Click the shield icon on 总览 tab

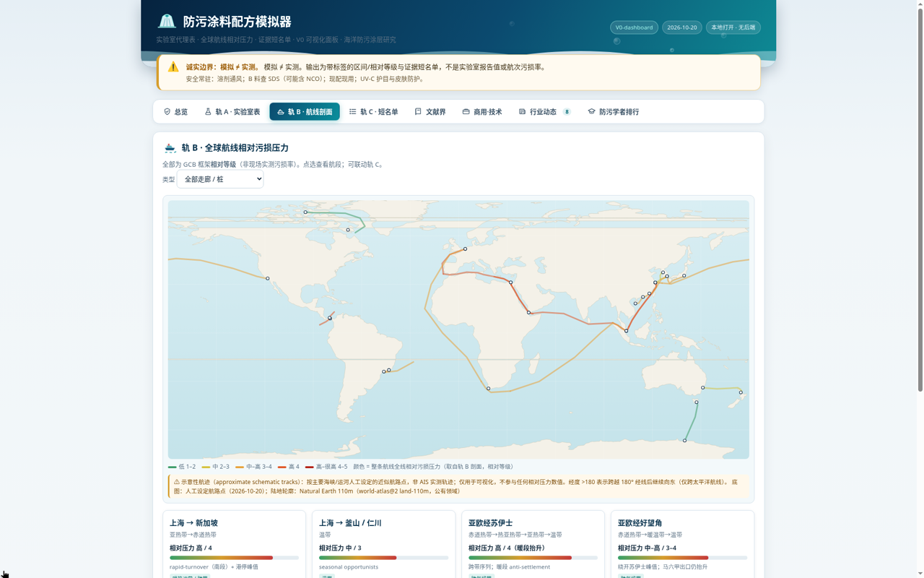coord(167,112)
